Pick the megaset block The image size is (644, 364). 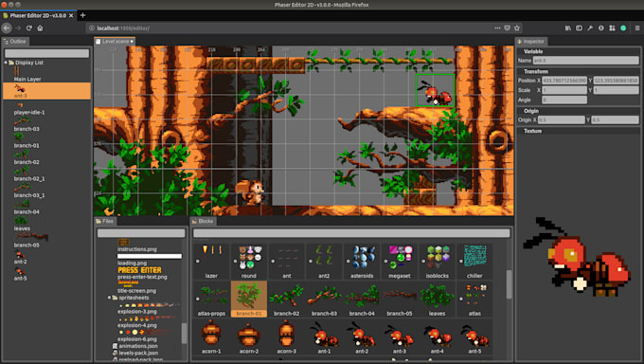(x=400, y=262)
